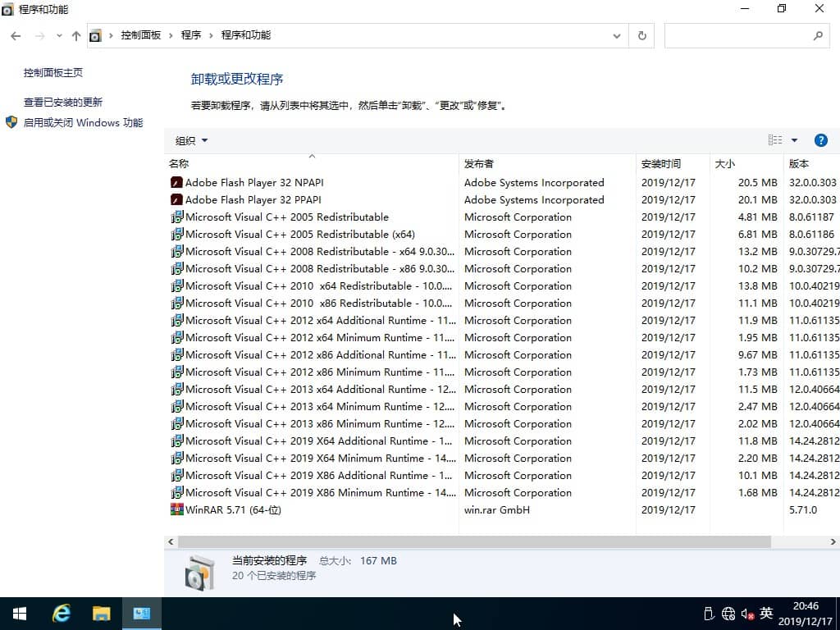Open 控制面板主页 link
This screenshot has width=840, height=630.
(53, 73)
